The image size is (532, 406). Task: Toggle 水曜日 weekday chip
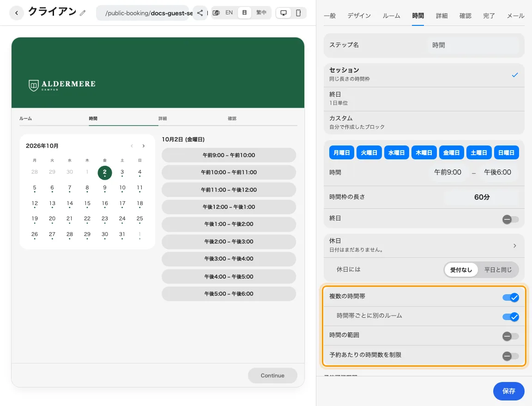pos(397,153)
